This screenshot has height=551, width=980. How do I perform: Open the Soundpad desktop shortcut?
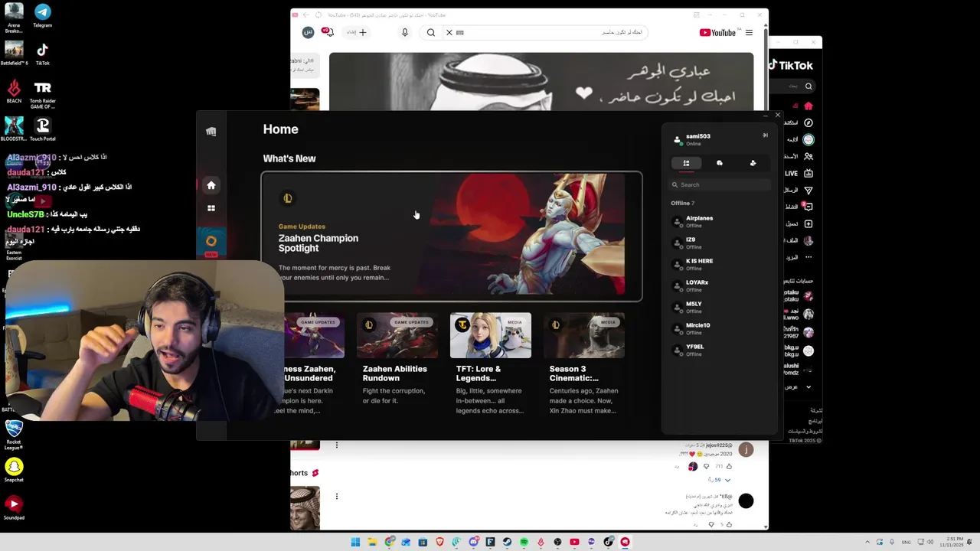click(x=14, y=507)
